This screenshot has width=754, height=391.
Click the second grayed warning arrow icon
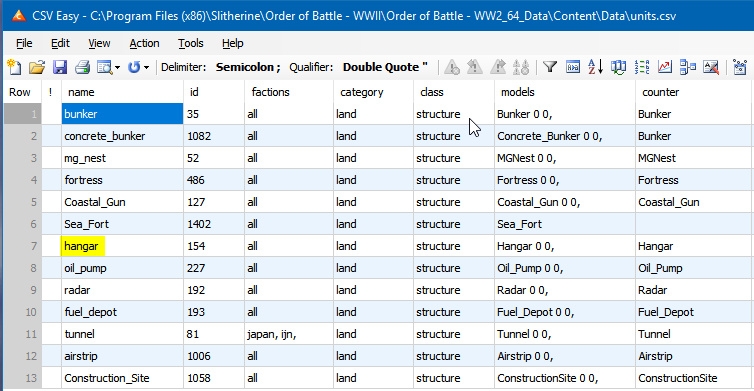tap(475, 67)
